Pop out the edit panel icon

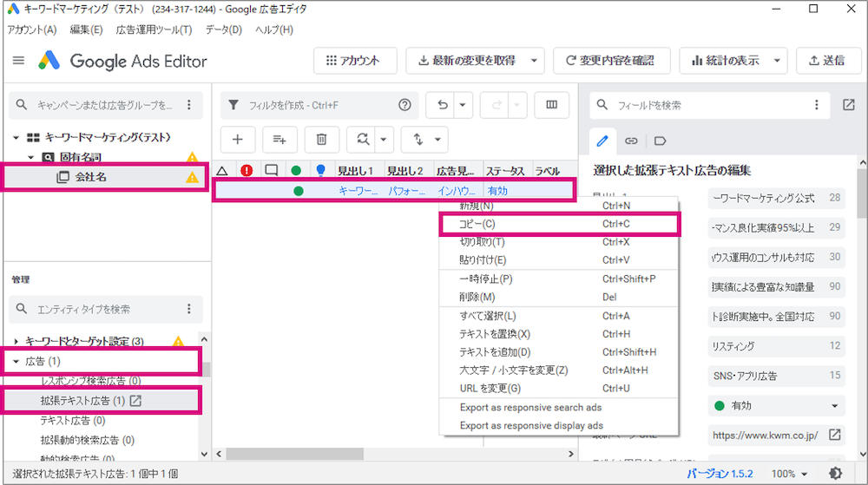click(x=849, y=104)
